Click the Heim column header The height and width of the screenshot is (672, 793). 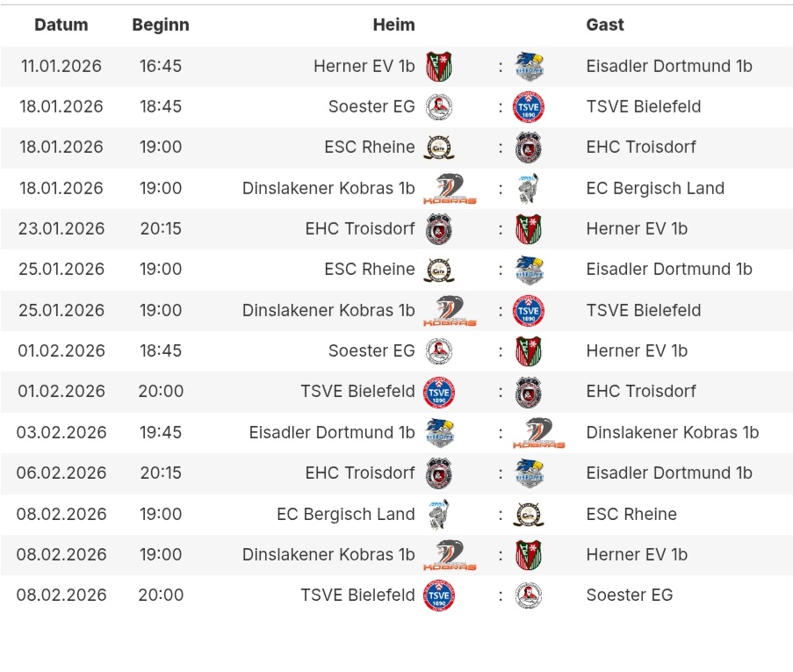coord(393,25)
